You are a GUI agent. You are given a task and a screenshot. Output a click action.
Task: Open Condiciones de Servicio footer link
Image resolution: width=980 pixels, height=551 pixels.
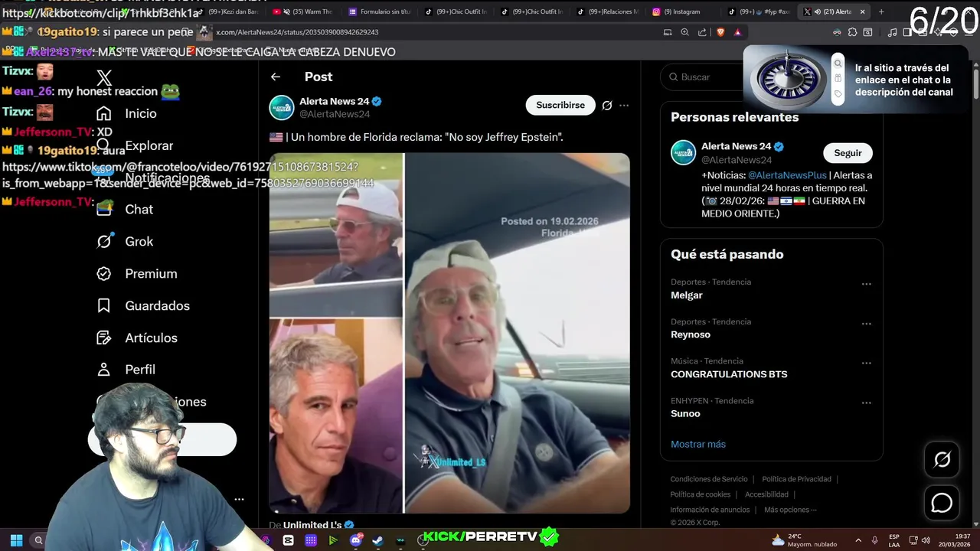pyautogui.click(x=709, y=479)
